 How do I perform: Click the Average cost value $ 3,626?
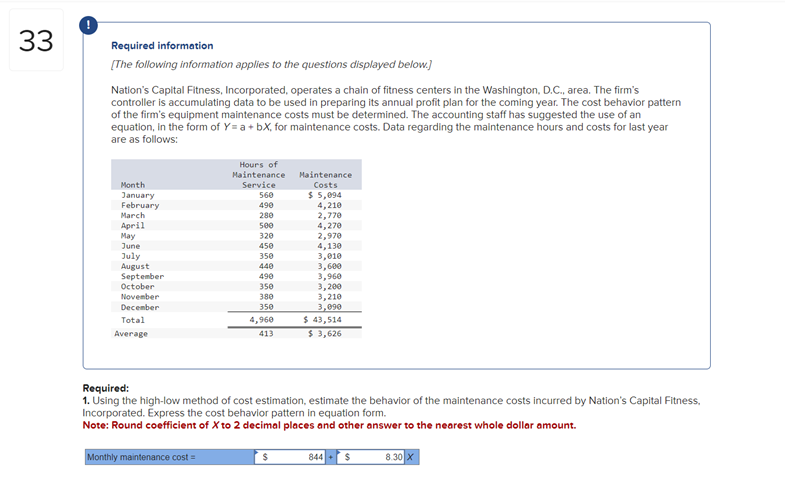click(325, 333)
